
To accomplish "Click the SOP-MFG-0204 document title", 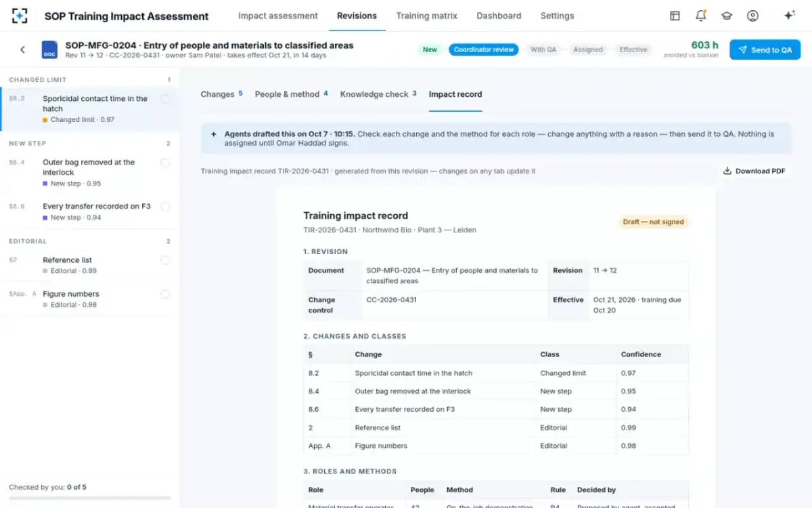I will 209,45.
